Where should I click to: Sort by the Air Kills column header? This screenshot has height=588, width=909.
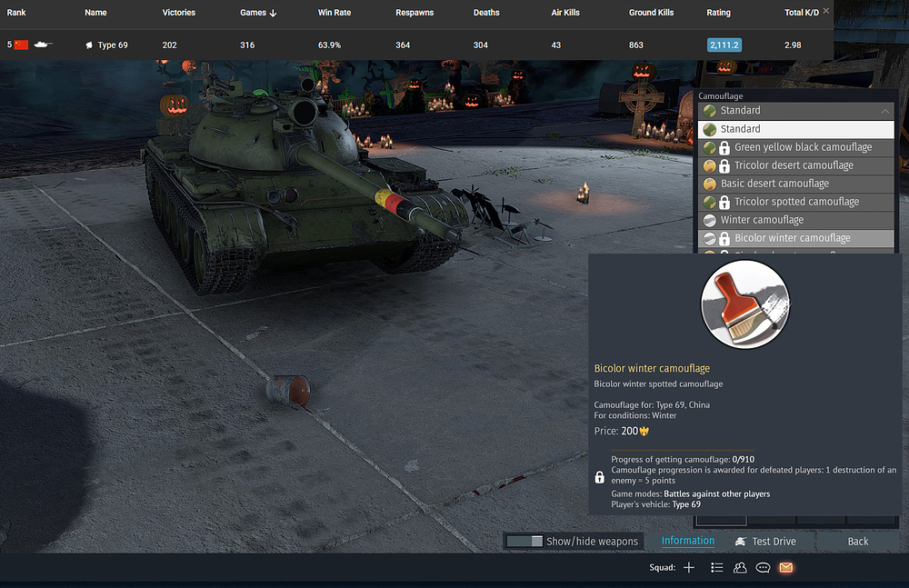[565, 12]
